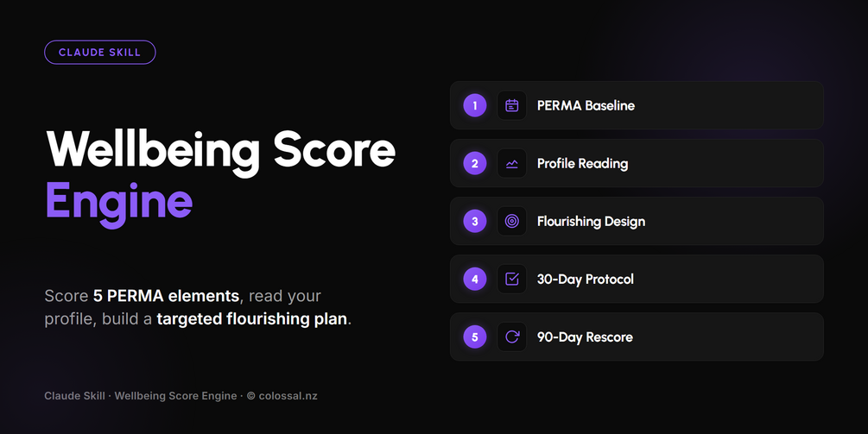Choose the Flourishing Design step label
The height and width of the screenshot is (434, 868).
pyautogui.click(x=592, y=222)
